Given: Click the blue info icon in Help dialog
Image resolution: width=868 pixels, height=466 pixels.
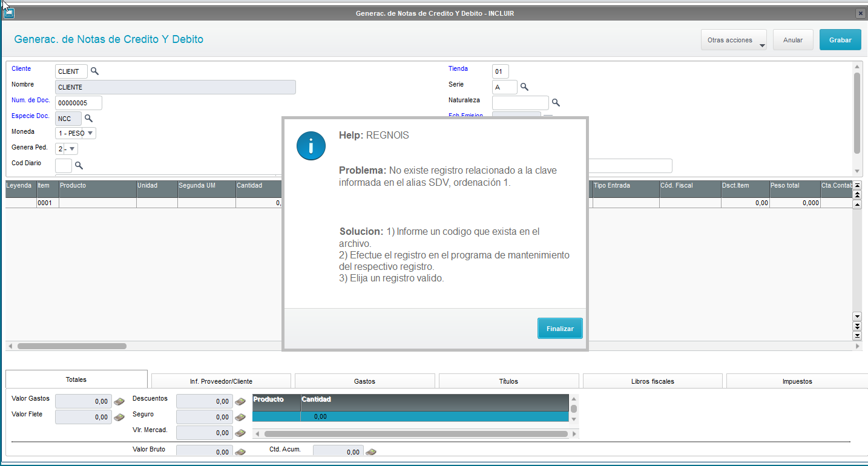Looking at the screenshot, I should (x=311, y=146).
